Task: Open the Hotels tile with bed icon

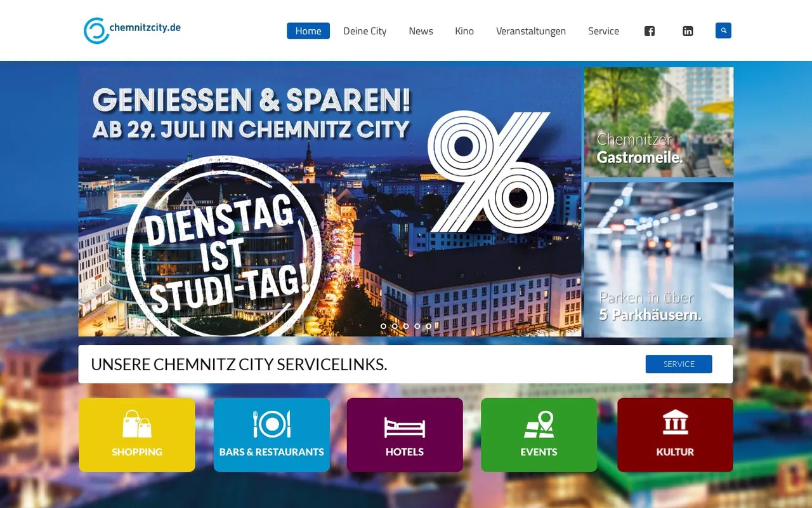Action: (x=405, y=435)
